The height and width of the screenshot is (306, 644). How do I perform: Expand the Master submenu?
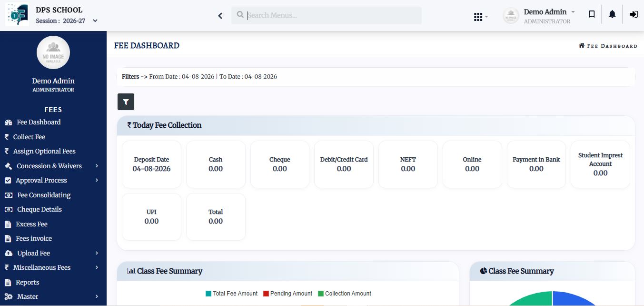(x=53, y=296)
